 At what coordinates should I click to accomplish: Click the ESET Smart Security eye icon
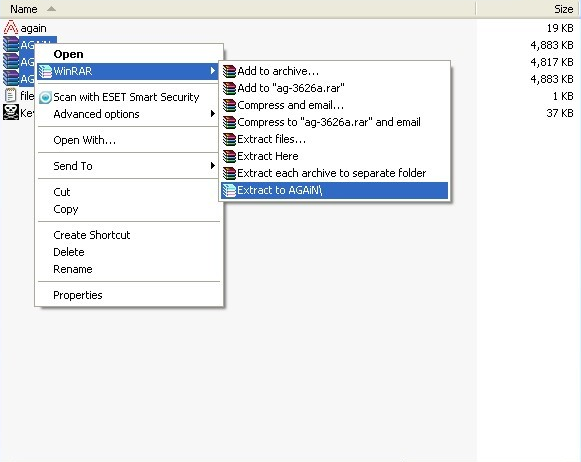click(x=45, y=97)
